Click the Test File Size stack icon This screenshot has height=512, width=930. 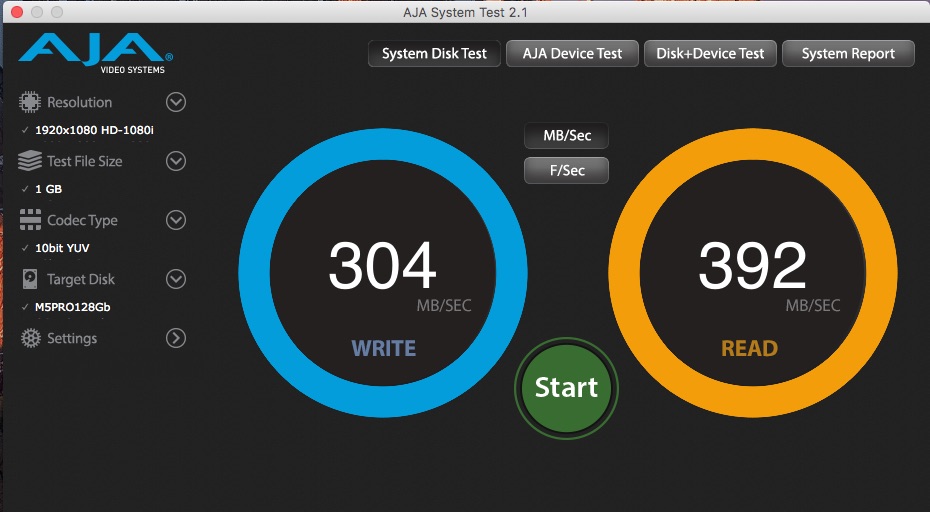[x=30, y=161]
